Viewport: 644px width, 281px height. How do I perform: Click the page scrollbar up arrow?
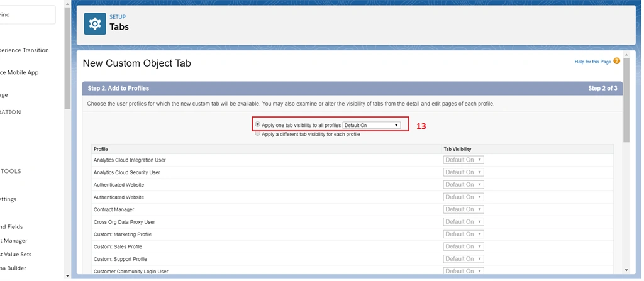[x=626, y=55]
